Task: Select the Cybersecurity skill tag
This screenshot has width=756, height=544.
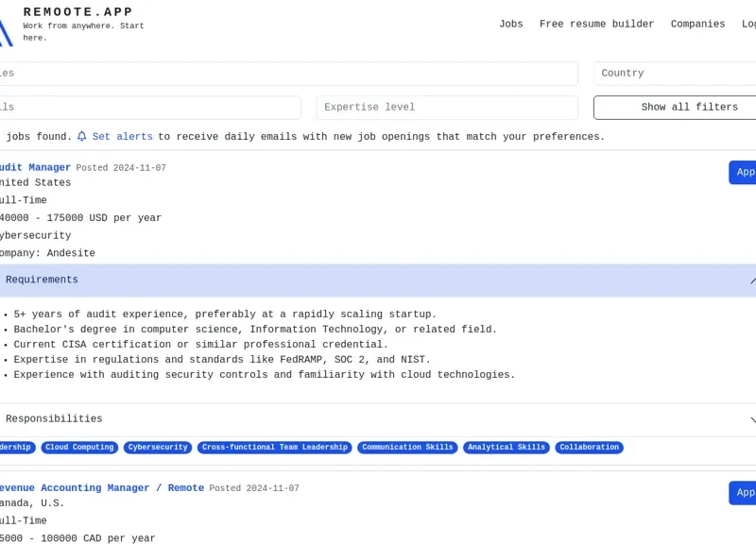Action: 157,447
